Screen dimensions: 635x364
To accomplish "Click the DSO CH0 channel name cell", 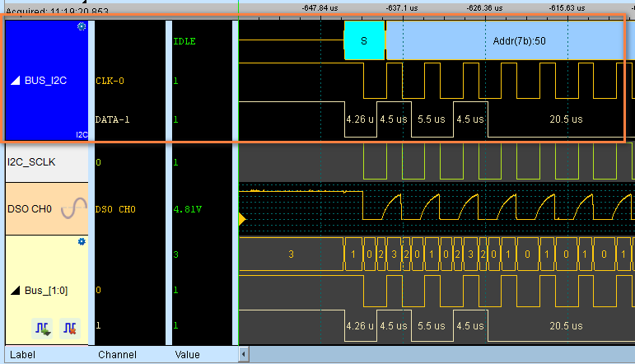I will (x=115, y=209).
